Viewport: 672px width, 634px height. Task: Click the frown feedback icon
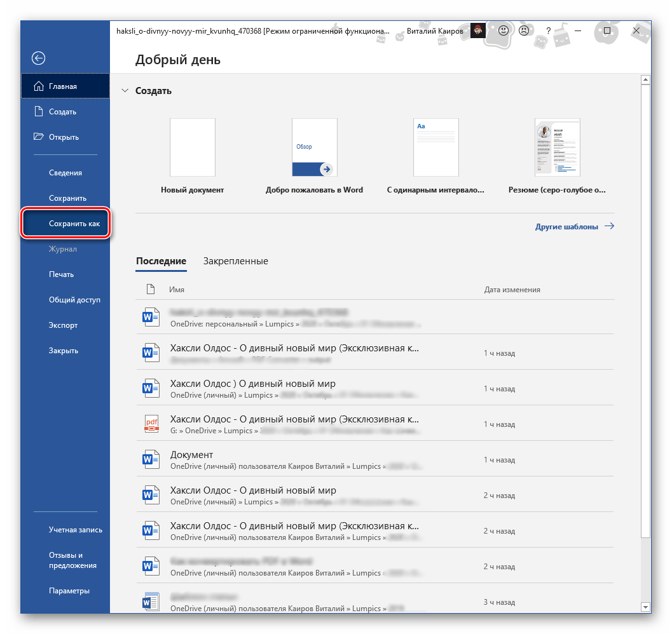click(x=524, y=30)
